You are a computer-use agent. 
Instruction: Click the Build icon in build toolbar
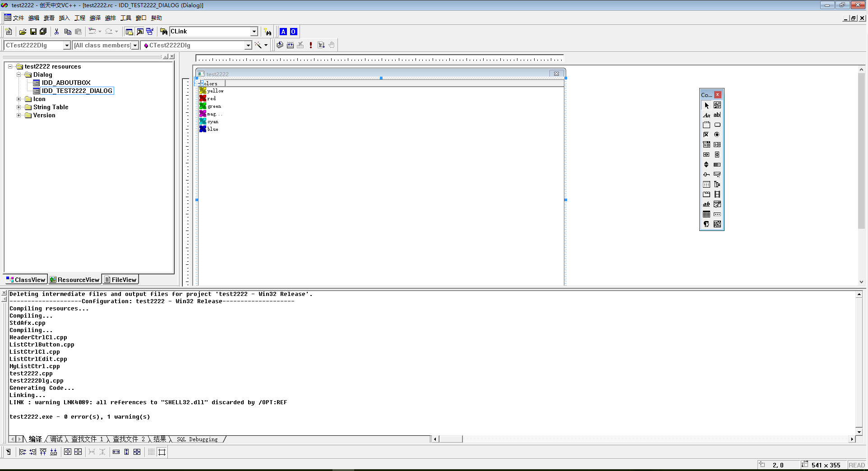tap(290, 45)
